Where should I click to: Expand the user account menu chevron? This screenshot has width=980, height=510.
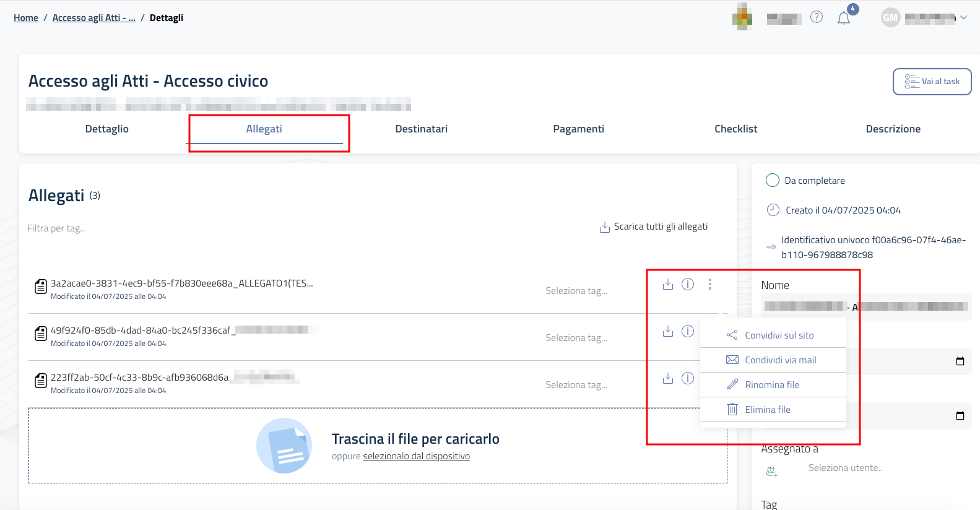963,18
